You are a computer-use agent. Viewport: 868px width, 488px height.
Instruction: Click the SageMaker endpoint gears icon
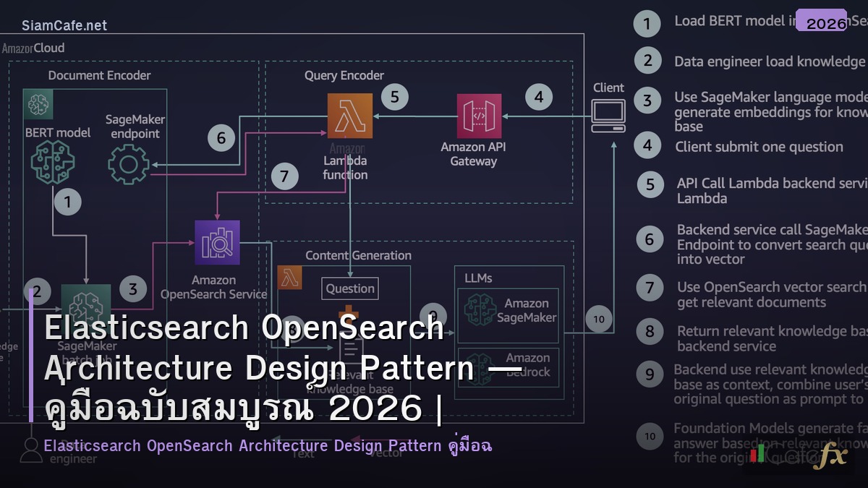pyautogui.click(x=129, y=165)
